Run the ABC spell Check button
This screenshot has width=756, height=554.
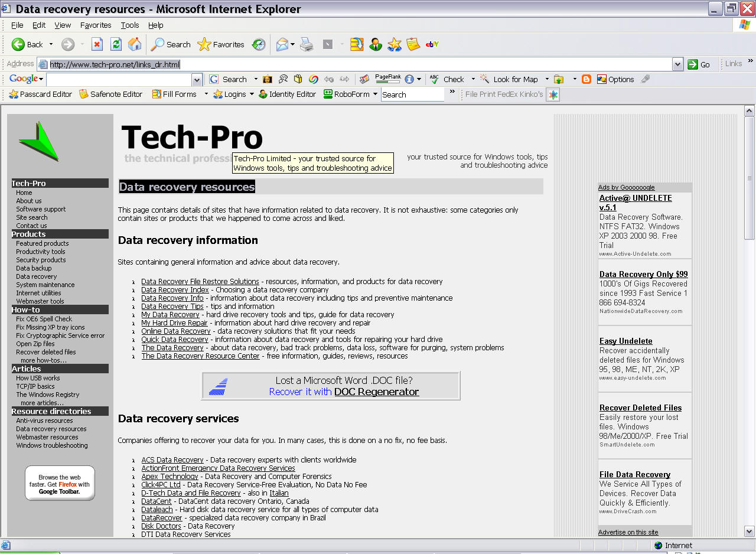[447, 79]
